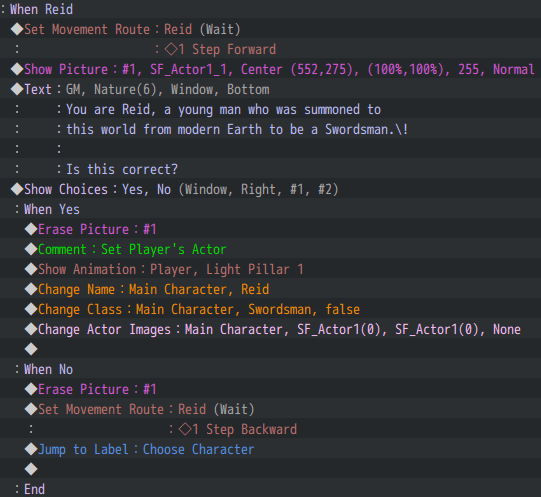
Task: Select the 'When Reid' branch line
Action: pyautogui.click(x=270, y=9)
